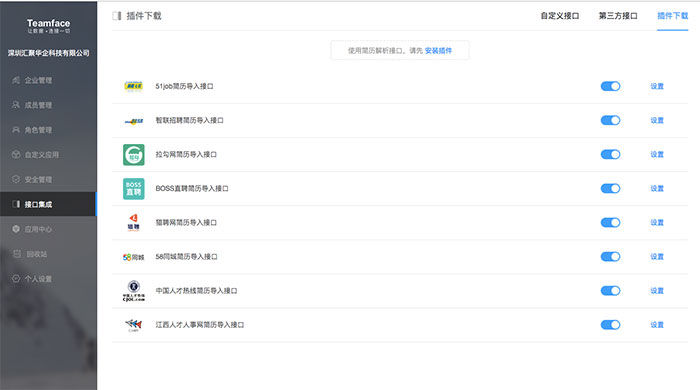The height and width of the screenshot is (390, 700).
Task: Open 设置 for 拉勾网简历导入接口
Action: (x=657, y=154)
